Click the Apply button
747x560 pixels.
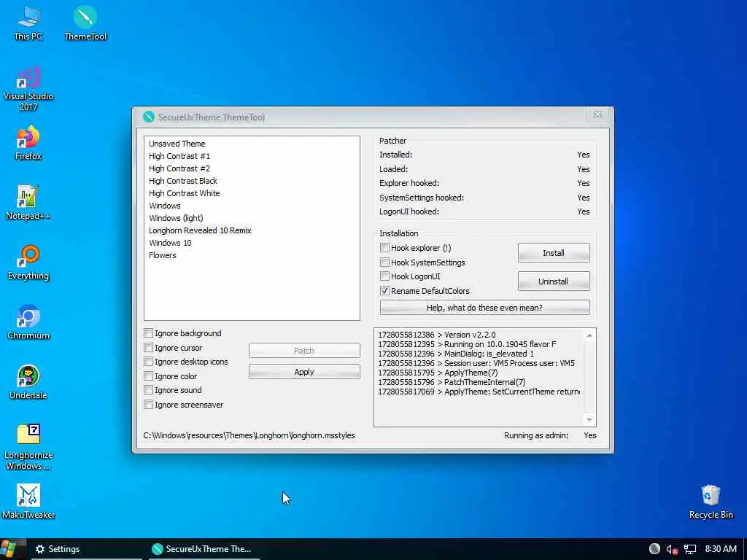(304, 372)
